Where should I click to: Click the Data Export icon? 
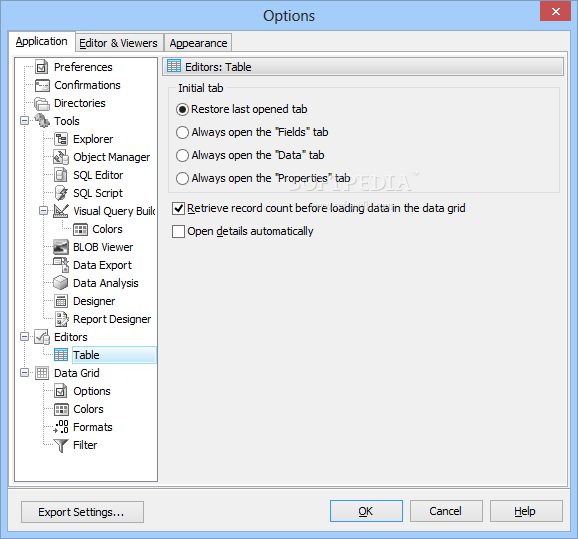point(61,265)
